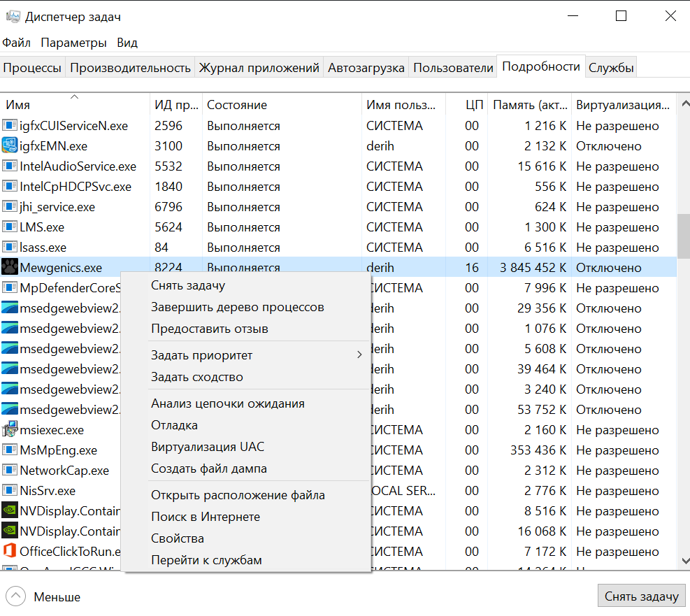This screenshot has width=690, height=616.
Task: Click the lsass.exe process icon
Action: (10, 248)
